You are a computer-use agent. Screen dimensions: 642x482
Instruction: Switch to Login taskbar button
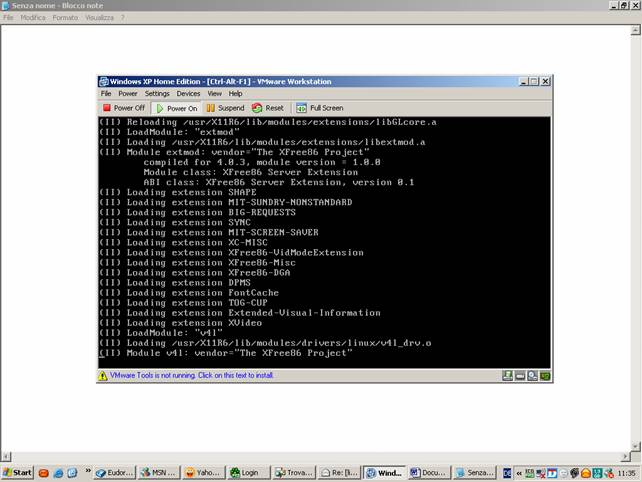click(248, 473)
